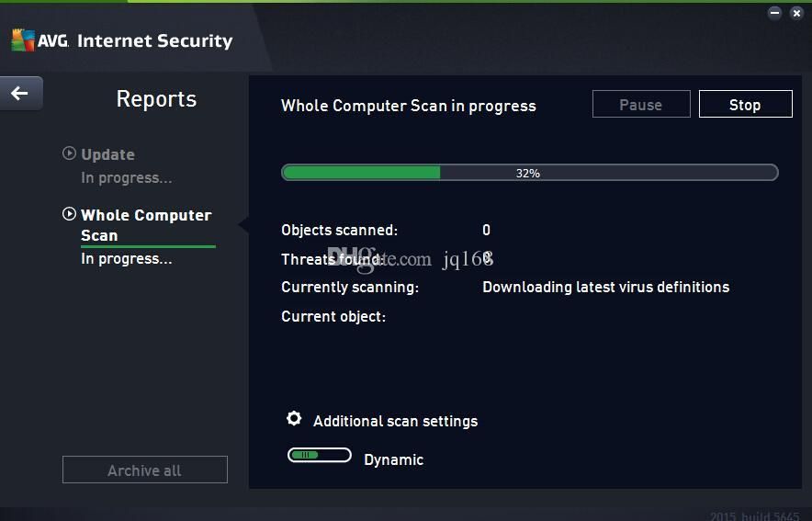This screenshot has height=521, width=812.
Task: Stop the scan in progress
Action: pos(745,104)
